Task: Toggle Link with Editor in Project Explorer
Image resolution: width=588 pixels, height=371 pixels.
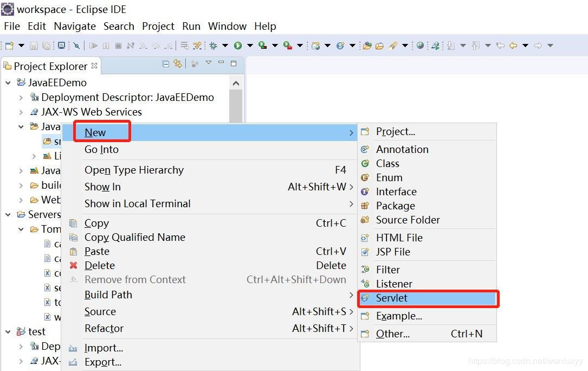Action: [178, 64]
